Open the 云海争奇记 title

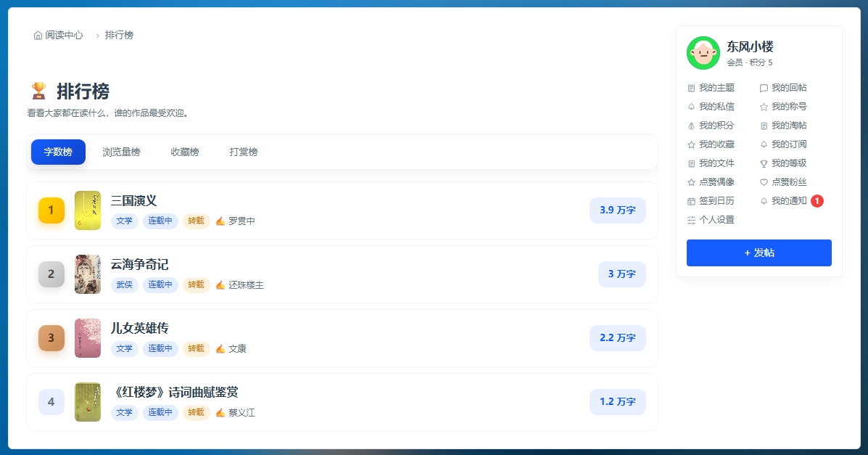(139, 264)
